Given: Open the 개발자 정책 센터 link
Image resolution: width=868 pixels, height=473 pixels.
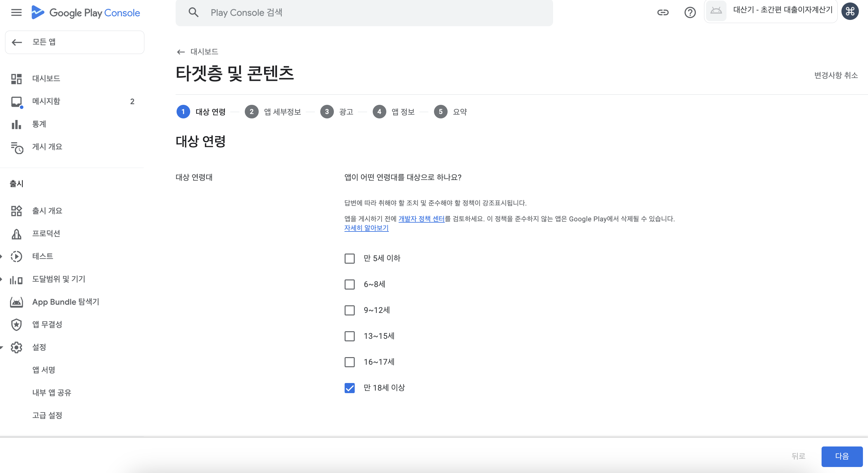Looking at the screenshot, I should (x=421, y=219).
